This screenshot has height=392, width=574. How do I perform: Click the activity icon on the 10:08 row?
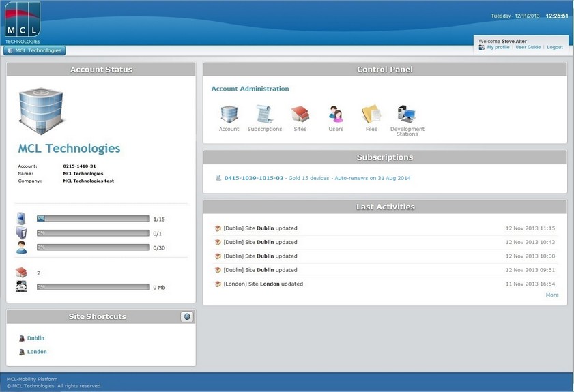point(218,256)
